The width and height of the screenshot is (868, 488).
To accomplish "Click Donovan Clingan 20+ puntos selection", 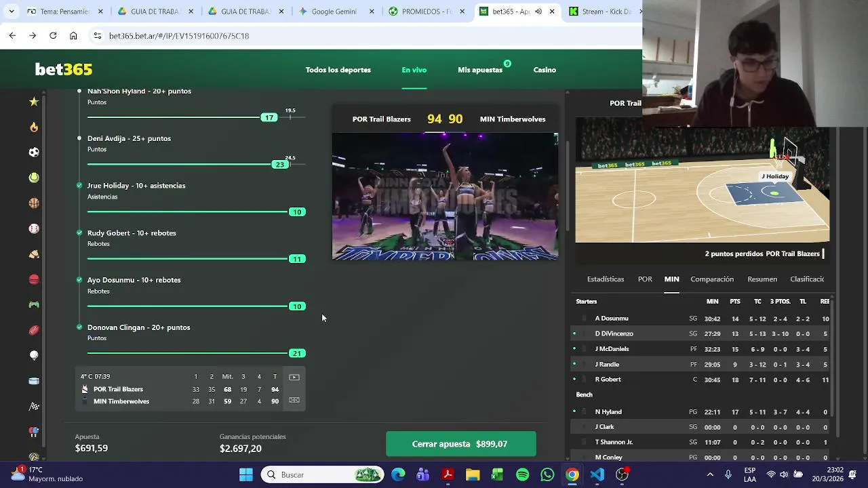I will (138, 327).
